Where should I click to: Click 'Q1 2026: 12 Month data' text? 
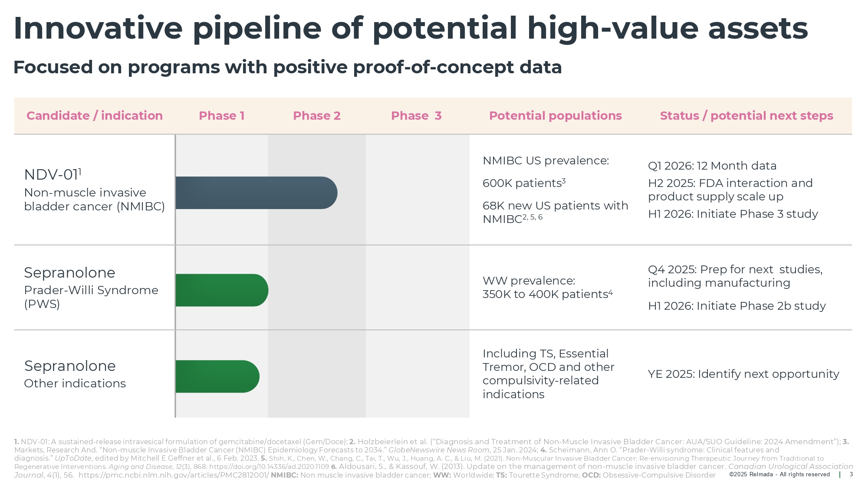[x=712, y=166]
